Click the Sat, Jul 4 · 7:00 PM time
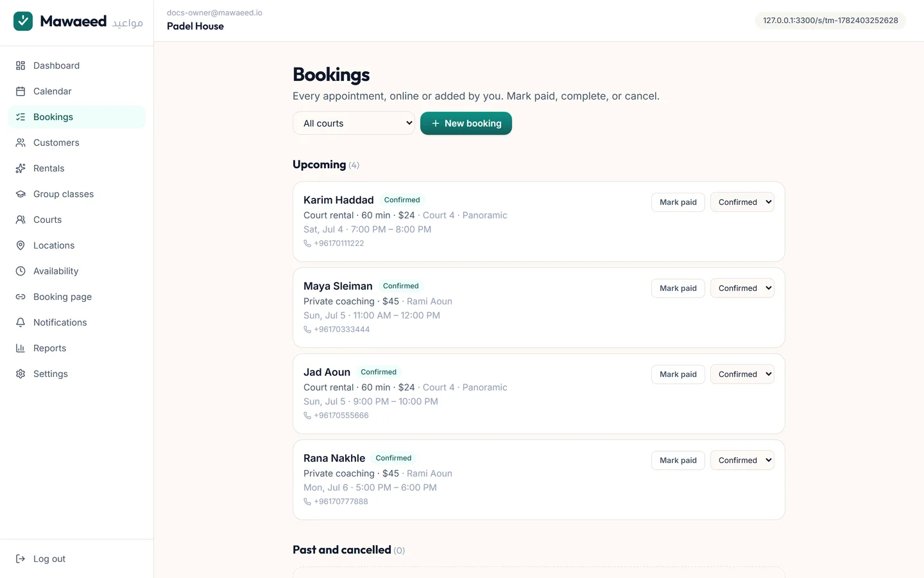 tap(368, 229)
